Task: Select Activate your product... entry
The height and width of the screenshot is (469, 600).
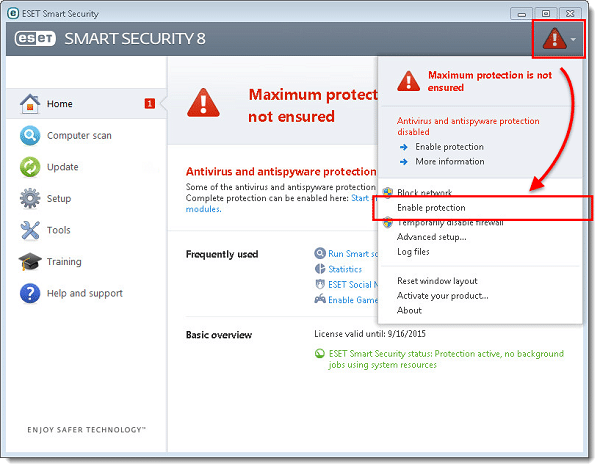Action: pyautogui.click(x=443, y=296)
